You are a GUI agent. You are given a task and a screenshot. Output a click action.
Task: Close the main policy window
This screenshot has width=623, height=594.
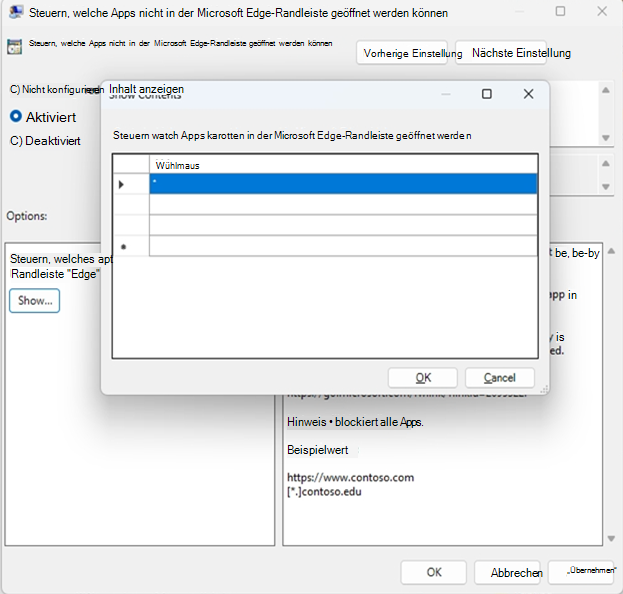click(x=602, y=11)
